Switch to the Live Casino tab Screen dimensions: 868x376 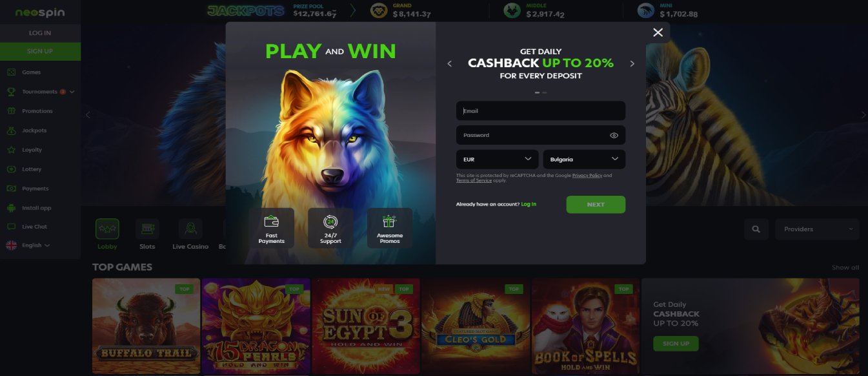pos(191,235)
